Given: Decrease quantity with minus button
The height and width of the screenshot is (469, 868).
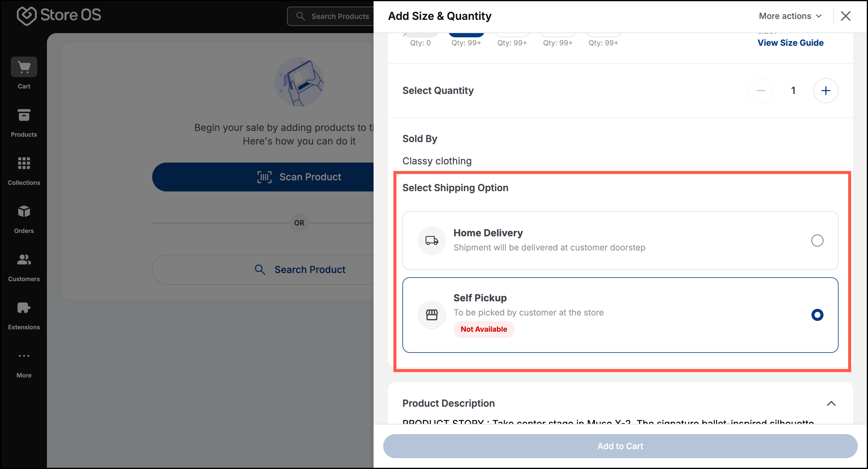Looking at the screenshot, I should (761, 90).
